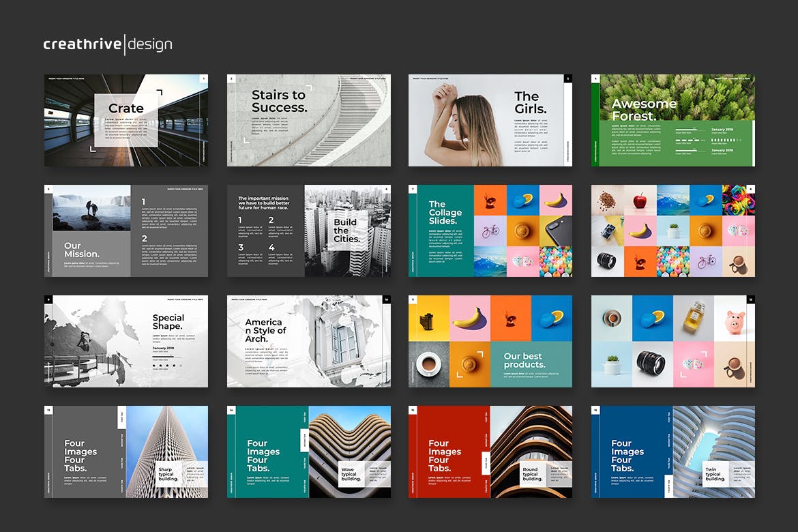Click the creathrive design logo

coord(108,45)
